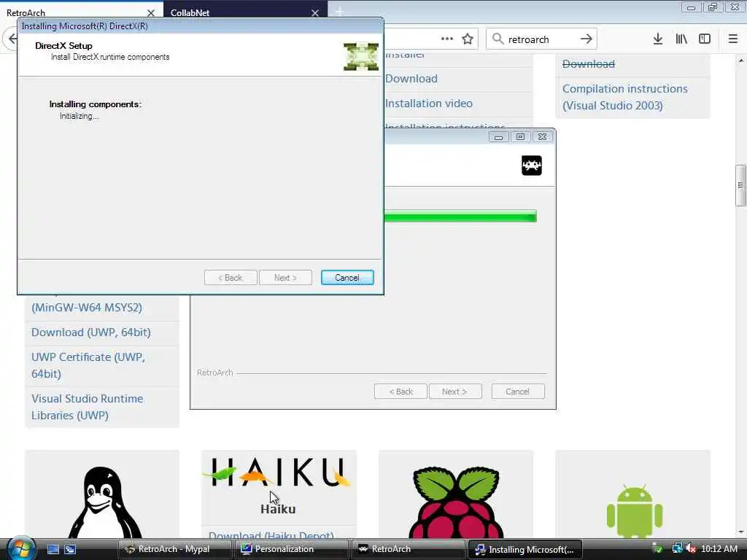Click the vertical scrollbar thumb on the page

[x=740, y=186]
